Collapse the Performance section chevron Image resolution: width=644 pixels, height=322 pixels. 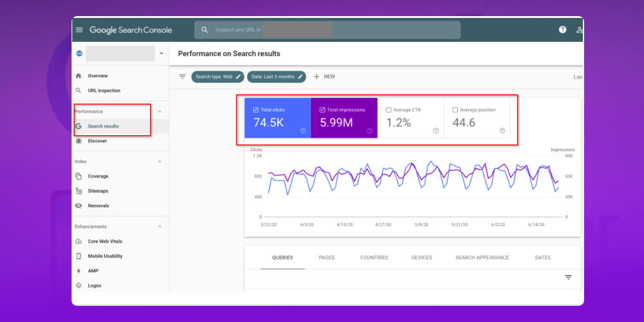(160, 111)
